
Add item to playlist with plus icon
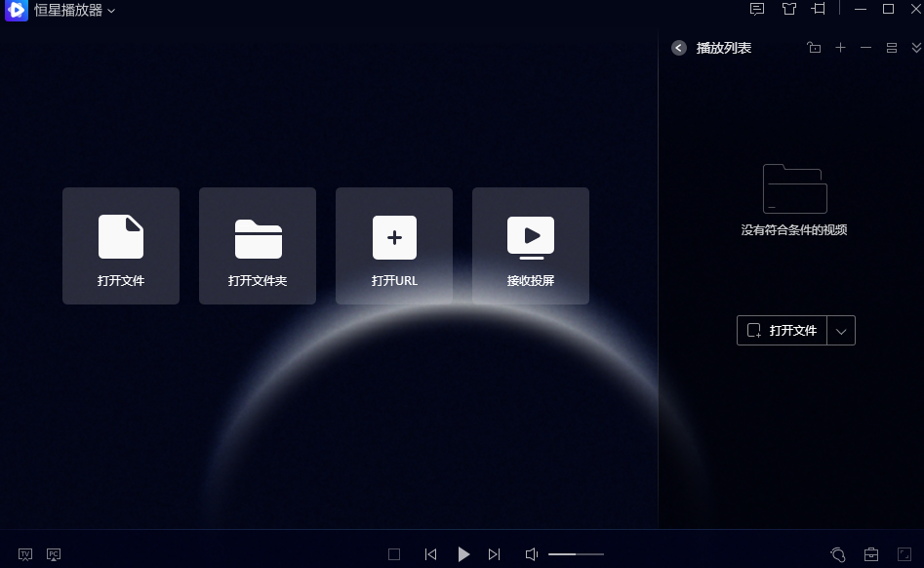[x=840, y=47]
